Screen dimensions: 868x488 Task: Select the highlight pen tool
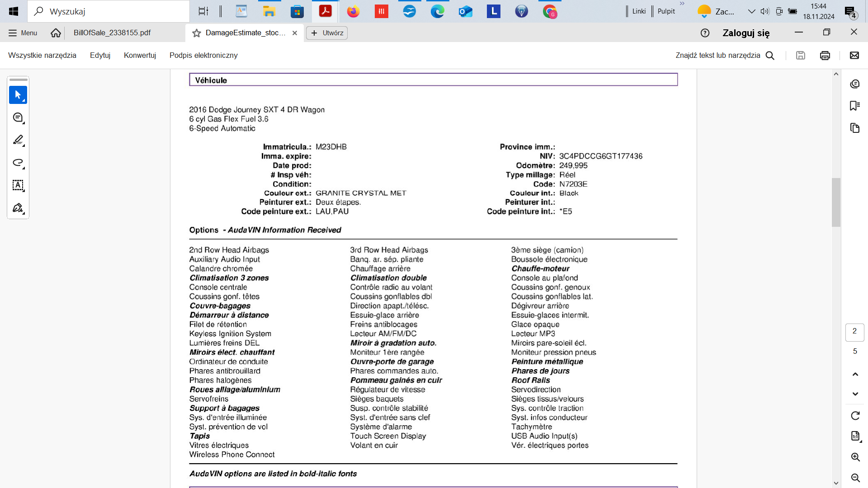(18, 140)
